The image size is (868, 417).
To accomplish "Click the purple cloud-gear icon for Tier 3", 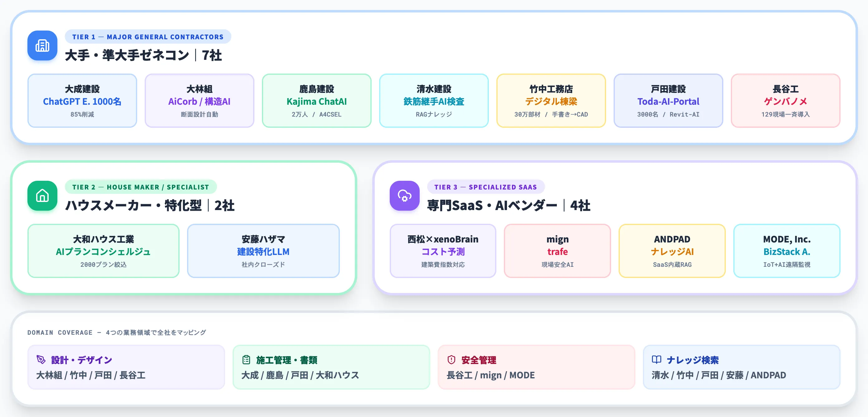I will tap(404, 196).
